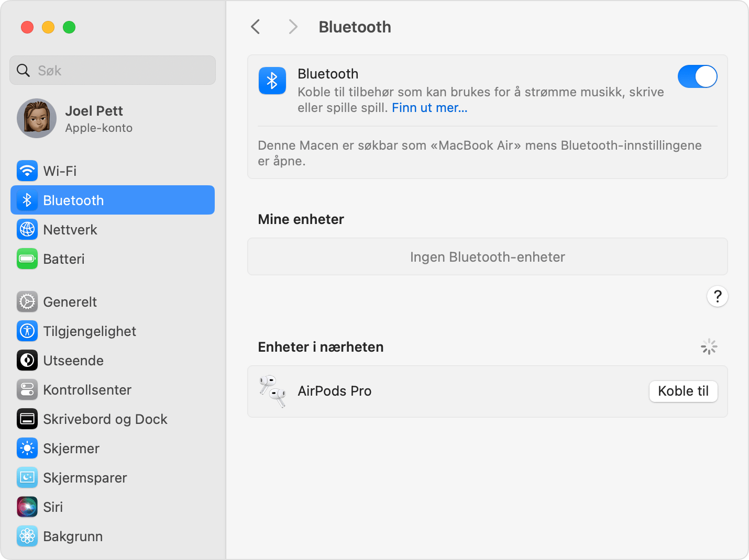Open Tilgjengelighet settings
Image resolution: width=749 pixels, height=560 pixels.
[x=113, y=331]
